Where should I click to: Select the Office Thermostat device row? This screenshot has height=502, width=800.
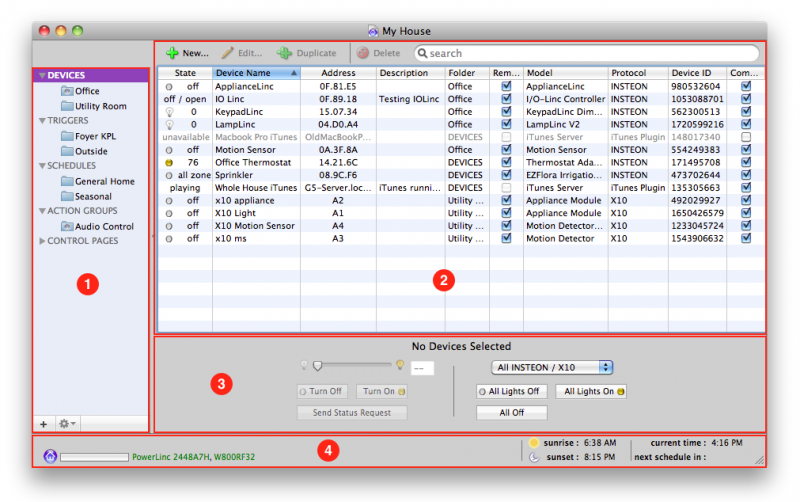(x=461, y=163)
